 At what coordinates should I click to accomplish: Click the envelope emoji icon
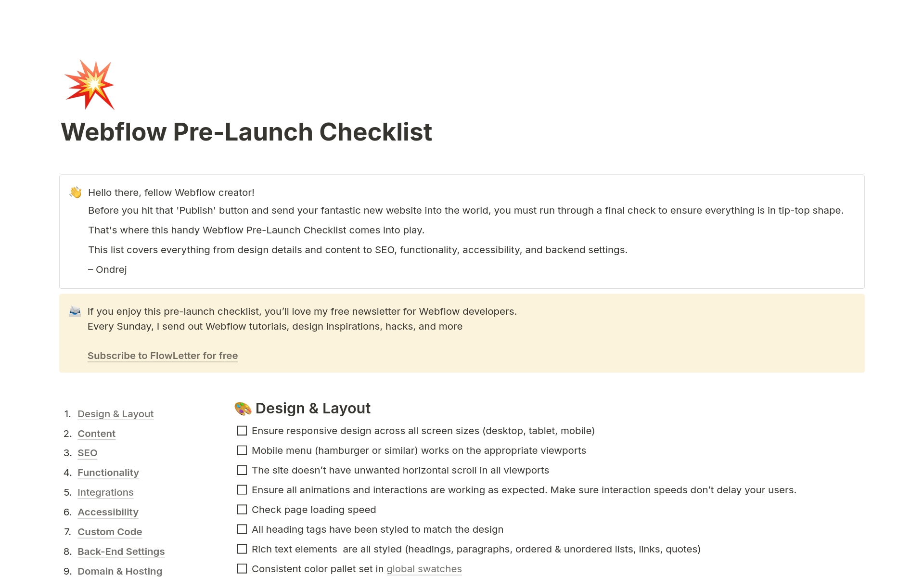[75, 310]
